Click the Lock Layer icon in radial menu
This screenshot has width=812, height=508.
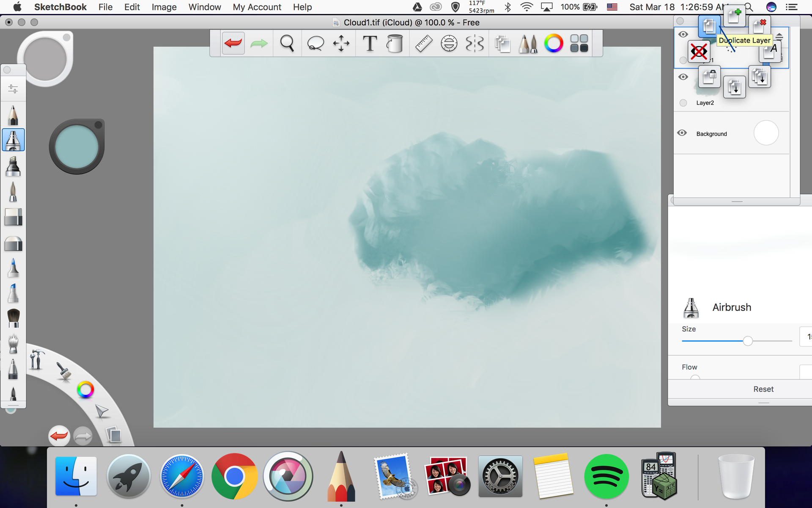[x=709, y=77]
